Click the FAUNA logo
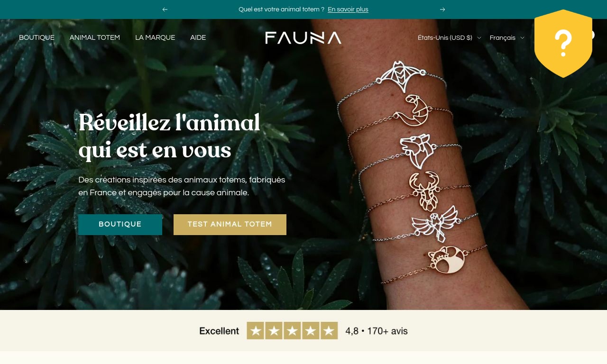This screenshot has height=364, width=607. coord(303,38)
